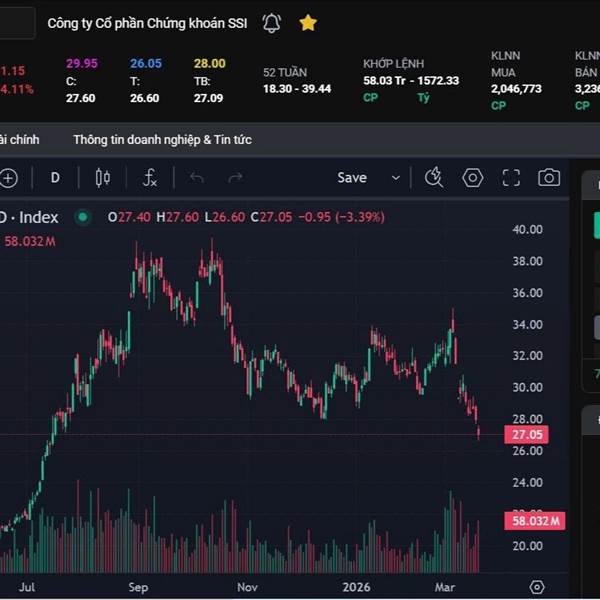600x600 pixels.
Task: Open the candlestick chart style selector
Action: pyautogui.click(x=102, y=178)
